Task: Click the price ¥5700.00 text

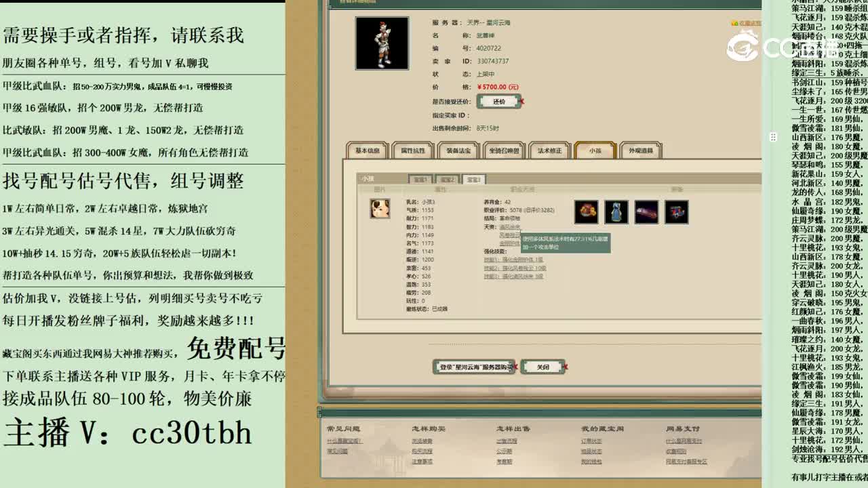Action: [x=498, y=87]
